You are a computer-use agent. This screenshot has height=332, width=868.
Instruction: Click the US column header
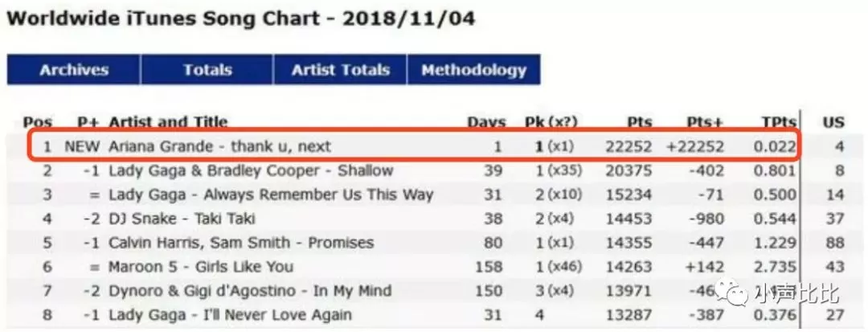[833, 122]
